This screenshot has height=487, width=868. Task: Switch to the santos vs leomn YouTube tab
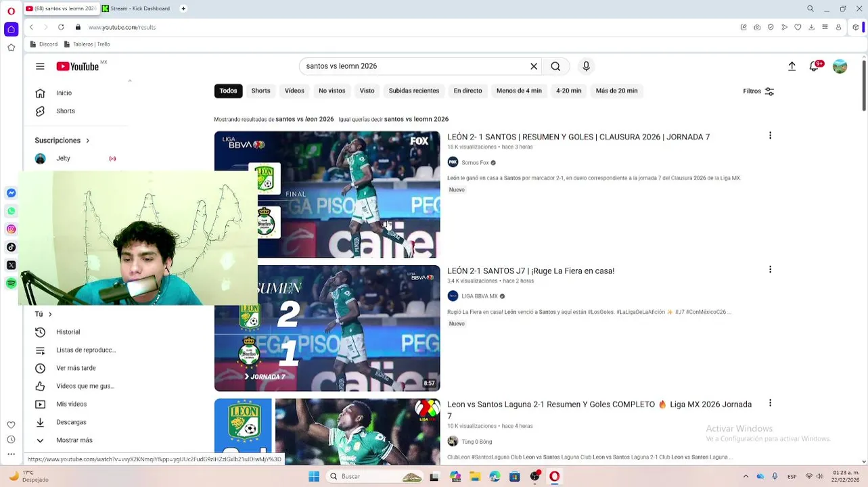61,9
